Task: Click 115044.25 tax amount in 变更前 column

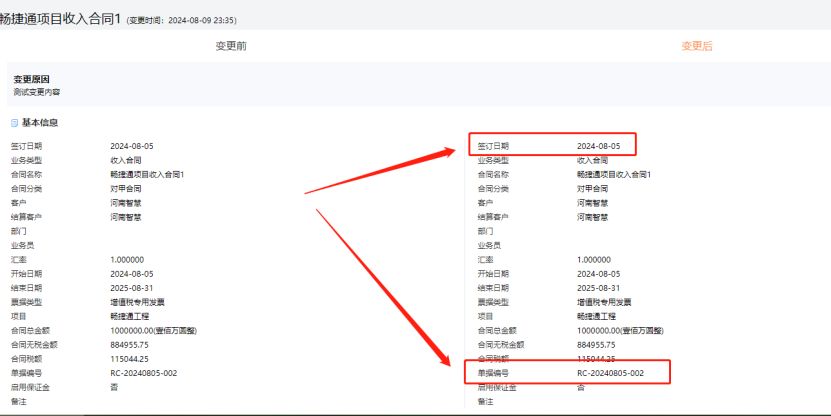Action: [x=129, y=359]
